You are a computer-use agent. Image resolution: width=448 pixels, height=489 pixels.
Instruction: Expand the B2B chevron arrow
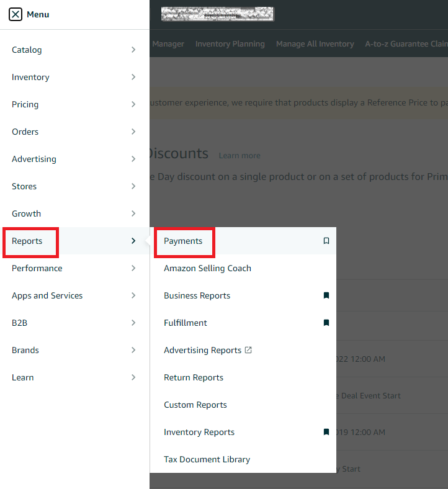(133, 323)
